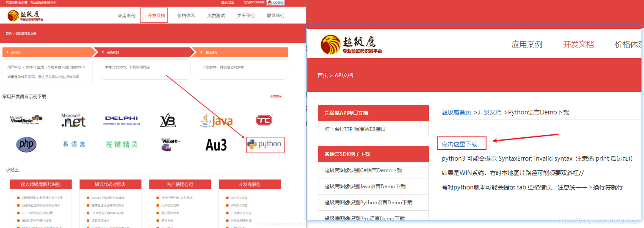
Task: Click the QQ:800198998 text
Action: [254, 3]
